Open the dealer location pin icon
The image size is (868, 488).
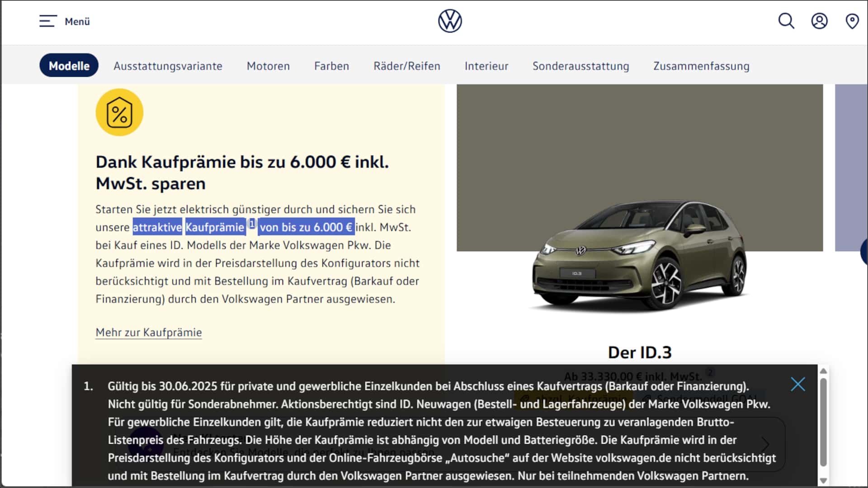coord(853,21)
